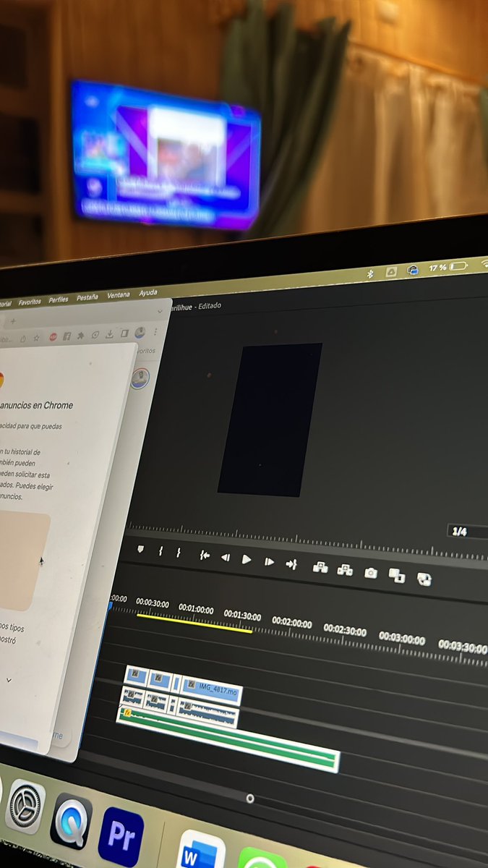Click the vertical video preview frame

coord(270,420)
